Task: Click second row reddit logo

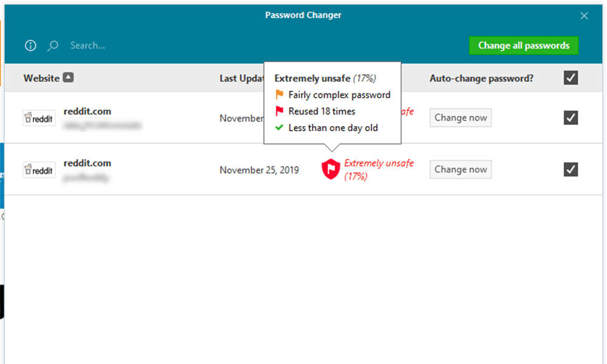Action: [x=39, y=170]
